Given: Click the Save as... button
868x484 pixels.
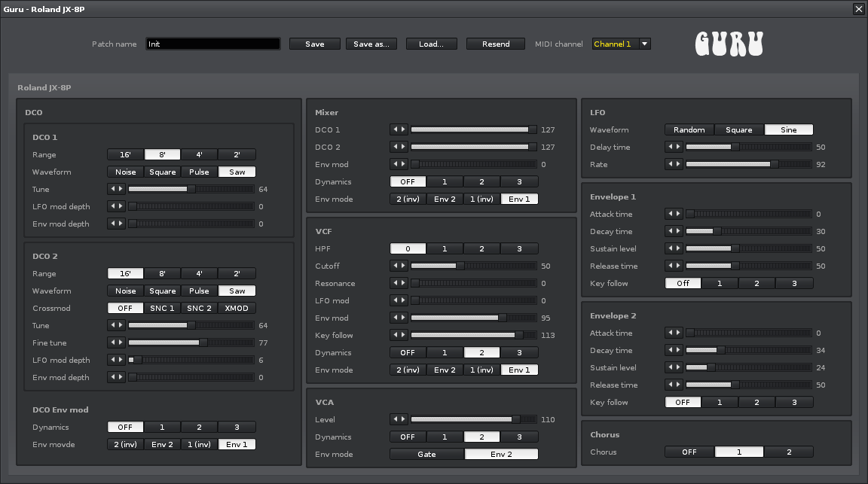Looking at the screenshot, I should point(371,44).
